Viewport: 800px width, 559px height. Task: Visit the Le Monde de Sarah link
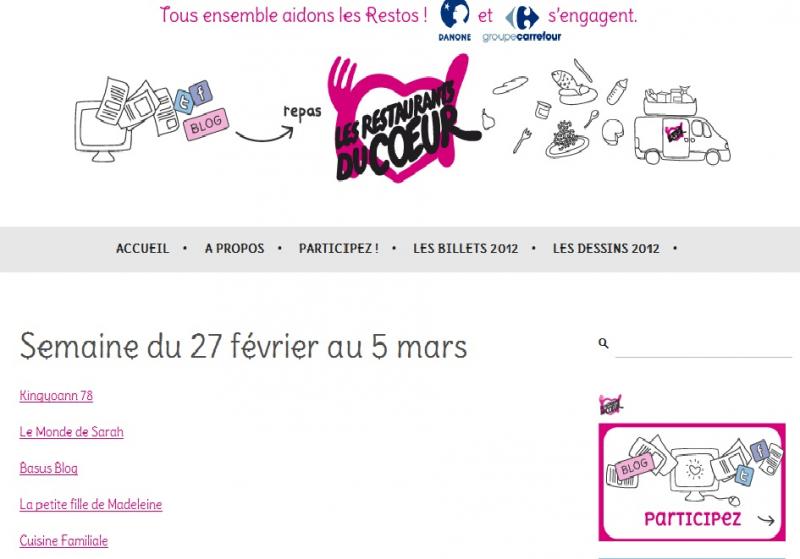[71, 431]
